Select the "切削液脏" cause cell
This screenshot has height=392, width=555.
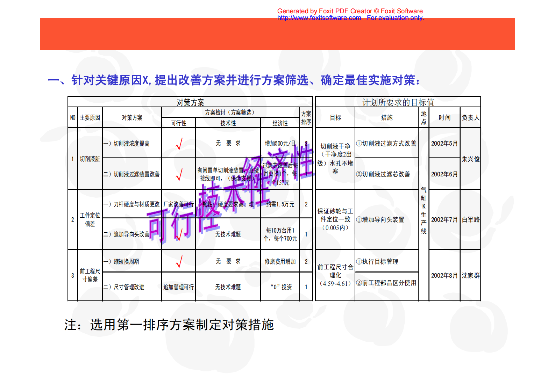pos(90,159)
